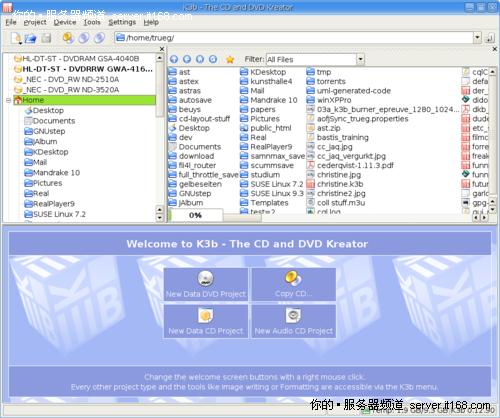
Task: Open the path location dropdown arrow
Action: (x=477, y=38)
